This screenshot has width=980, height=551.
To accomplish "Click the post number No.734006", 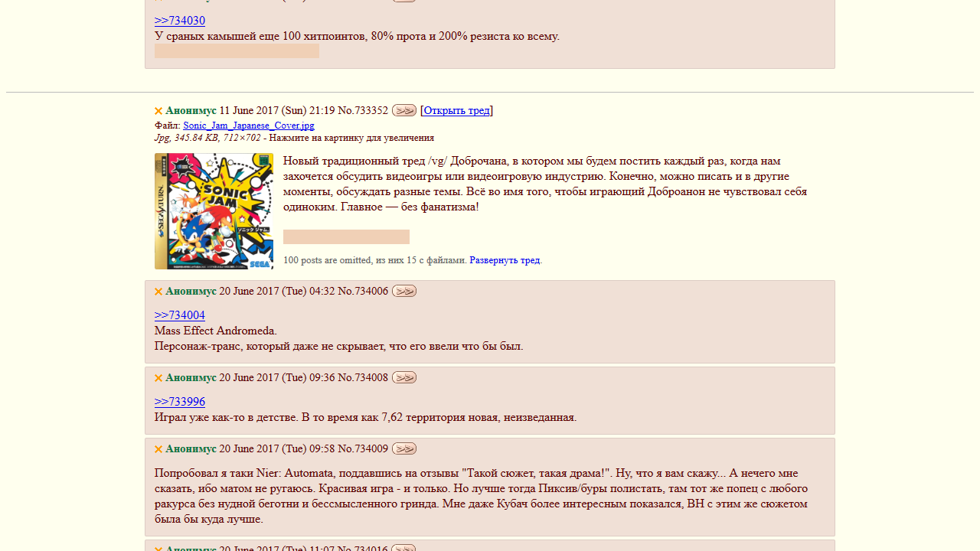I will pos(363,291).
